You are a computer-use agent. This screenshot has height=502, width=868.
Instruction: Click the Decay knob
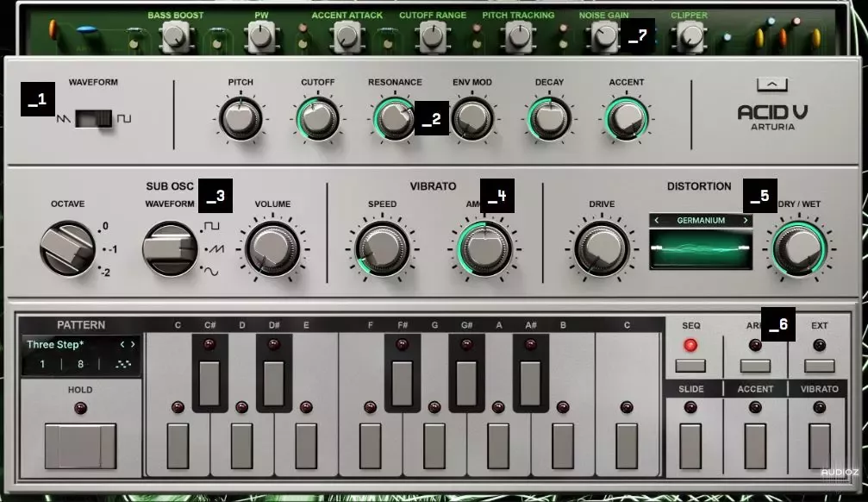549,118
